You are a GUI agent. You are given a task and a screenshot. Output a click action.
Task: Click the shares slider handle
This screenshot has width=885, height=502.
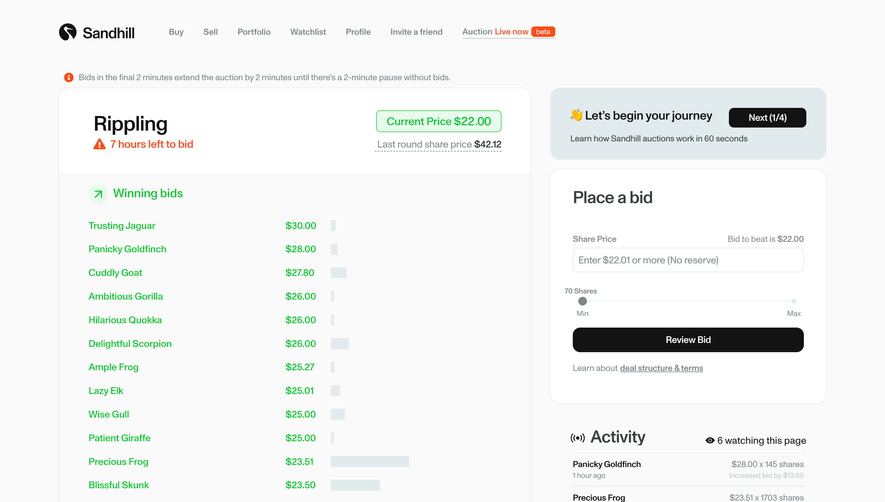click(582, 302)
